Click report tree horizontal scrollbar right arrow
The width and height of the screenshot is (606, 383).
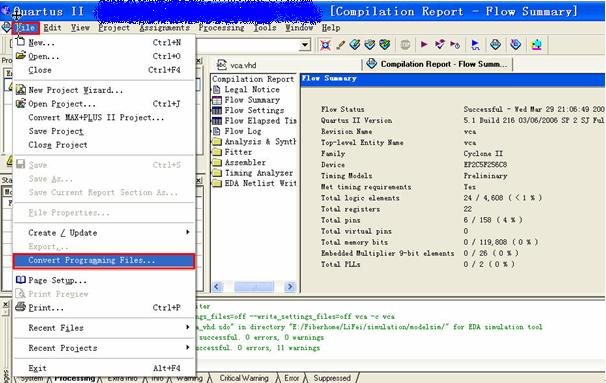(x=290, y=287)
